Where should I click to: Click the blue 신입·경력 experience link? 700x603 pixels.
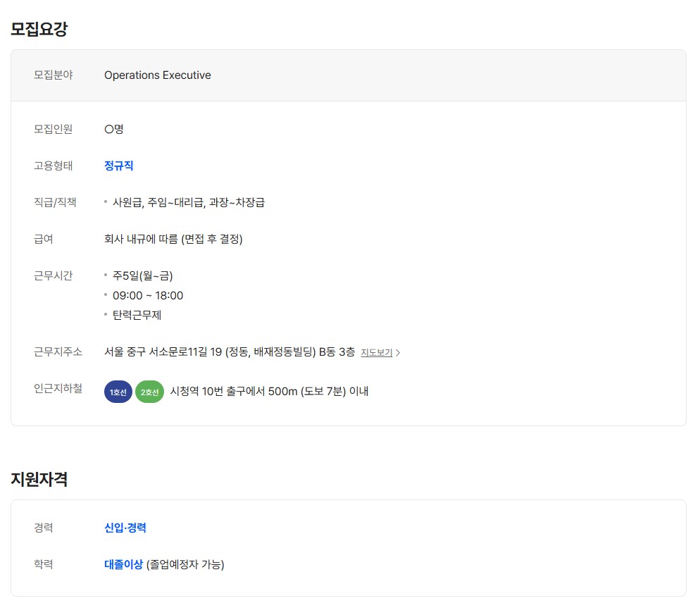[125, 528]
